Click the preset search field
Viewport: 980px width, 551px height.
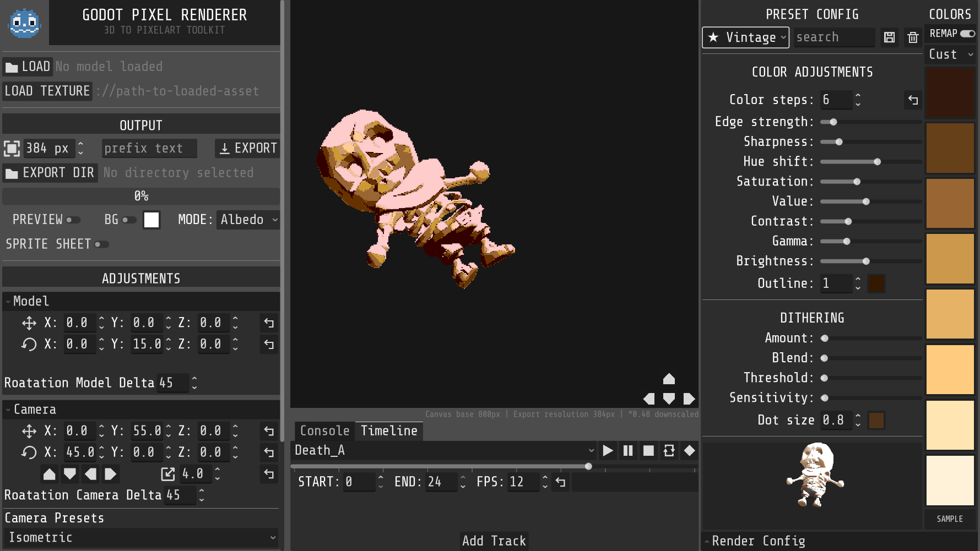tap(834, 37)
